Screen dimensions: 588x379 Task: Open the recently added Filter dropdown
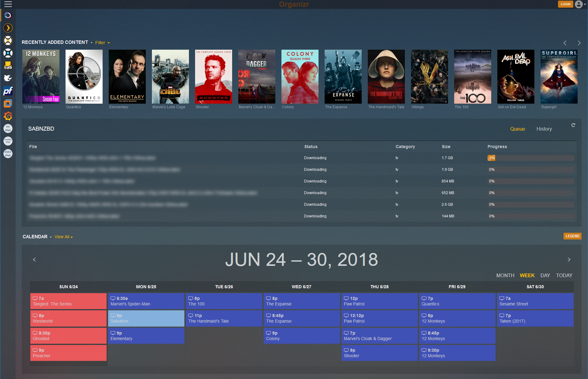tap(102, 43)
